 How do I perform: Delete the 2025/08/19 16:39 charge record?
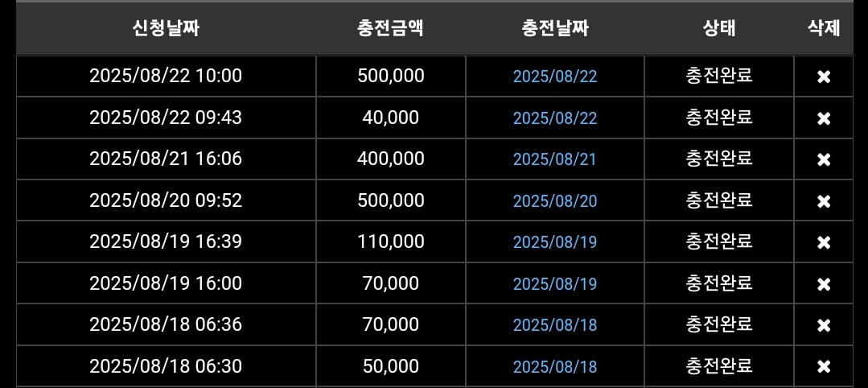[x=823, y=242]
